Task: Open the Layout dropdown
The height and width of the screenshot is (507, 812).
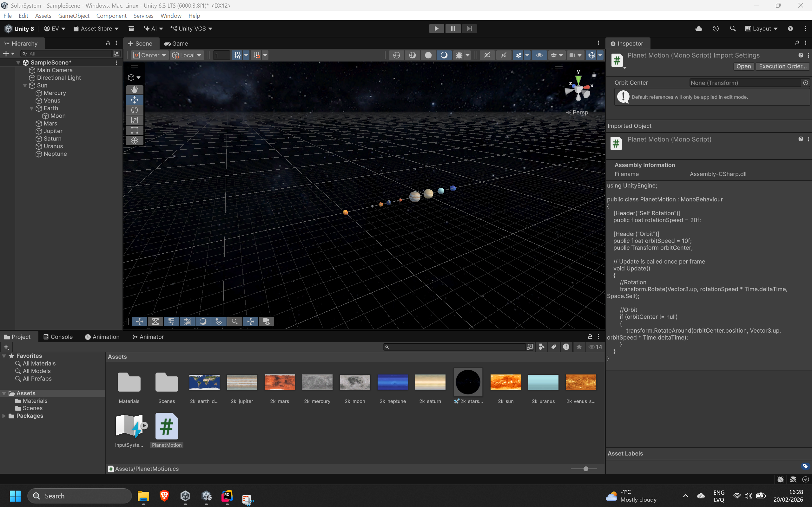Action: pos(761,29)
